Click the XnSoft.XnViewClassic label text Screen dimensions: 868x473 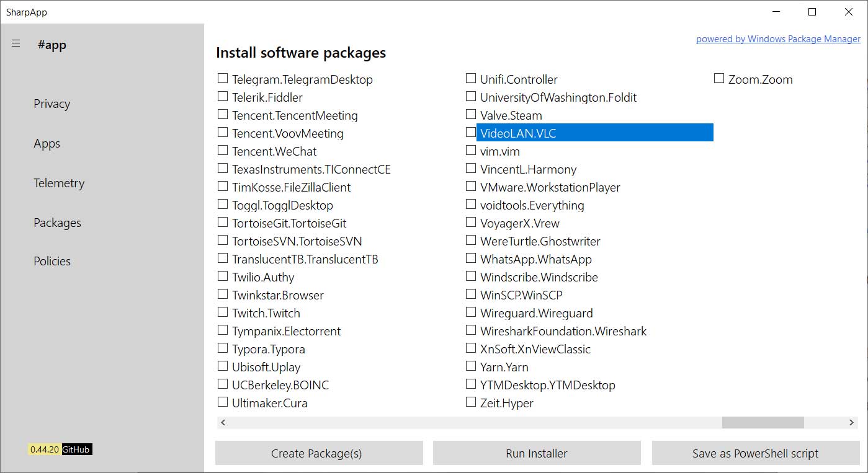click(x=535, y=349)
